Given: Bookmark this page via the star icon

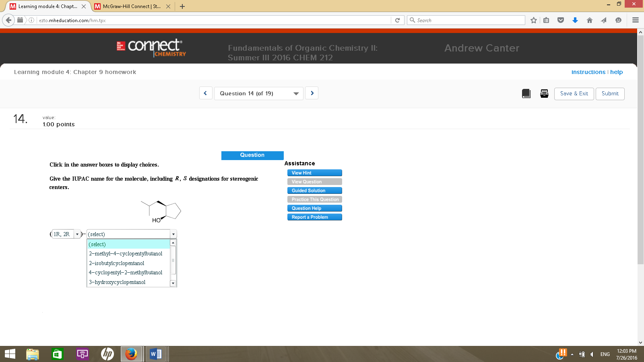Looking at the screenshot, I should click(x=533, y=20).
